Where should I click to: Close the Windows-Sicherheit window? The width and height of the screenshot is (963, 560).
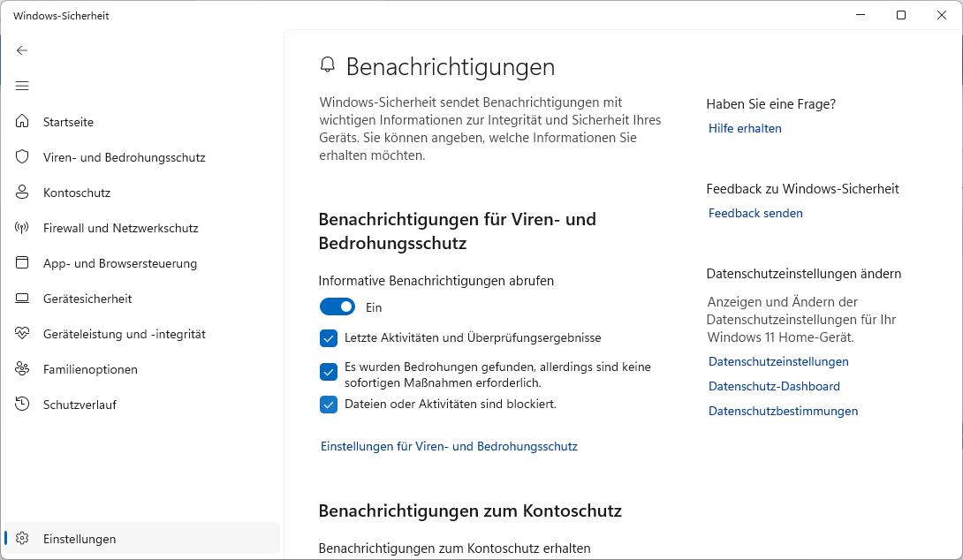coord(942,15)
